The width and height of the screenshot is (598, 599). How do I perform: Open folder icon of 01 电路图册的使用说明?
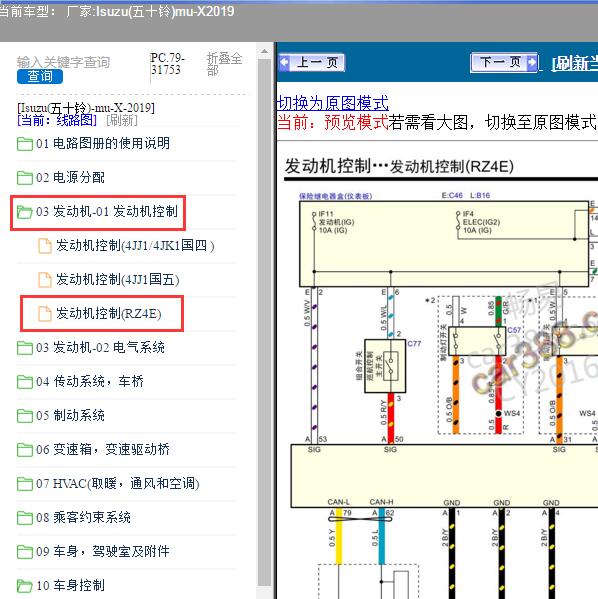25,144
